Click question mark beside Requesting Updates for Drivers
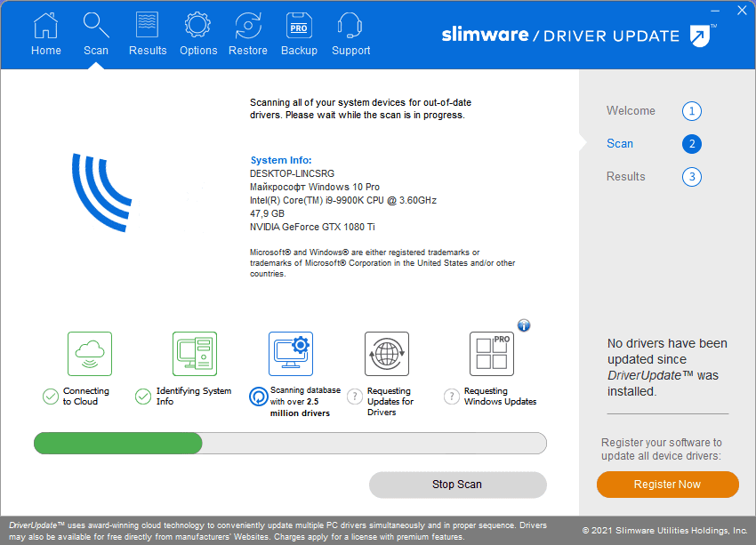 [355, 397]
